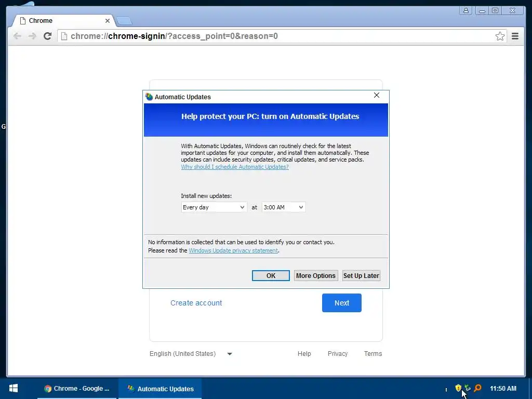Reload the page in Chrome
This screenshot has width=532, height=399.
pos(47,36)
